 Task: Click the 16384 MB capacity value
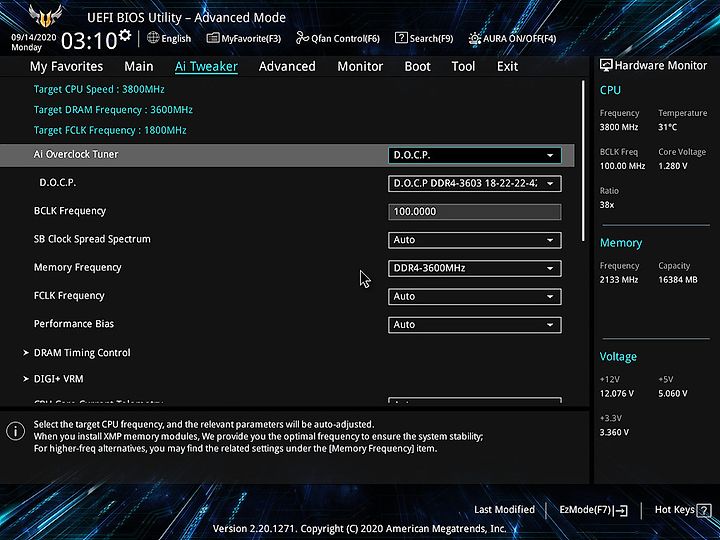point(678,280)
